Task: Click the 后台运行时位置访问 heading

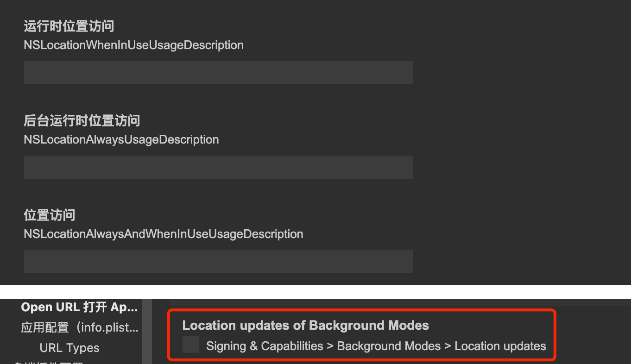Action: point(82,121)
